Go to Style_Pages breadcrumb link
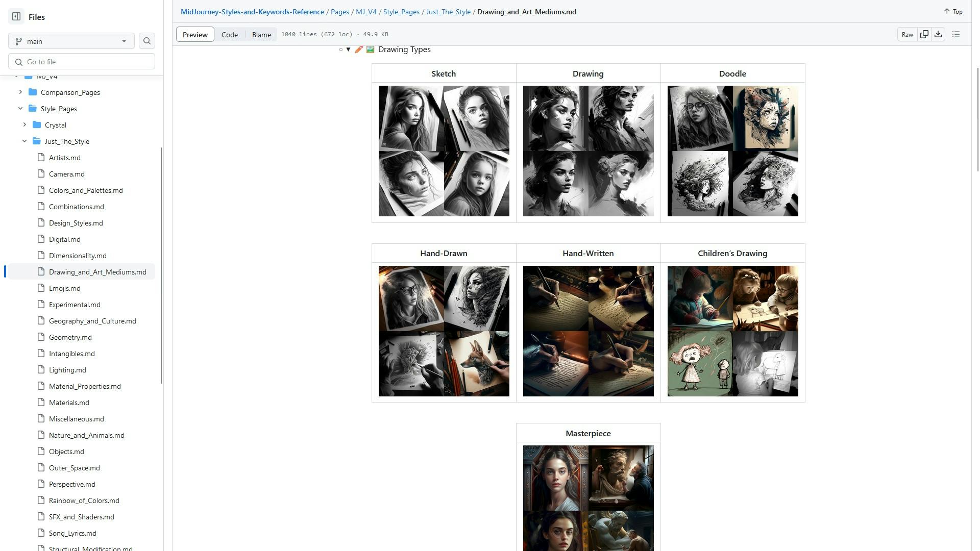 [x=401, y=12]
